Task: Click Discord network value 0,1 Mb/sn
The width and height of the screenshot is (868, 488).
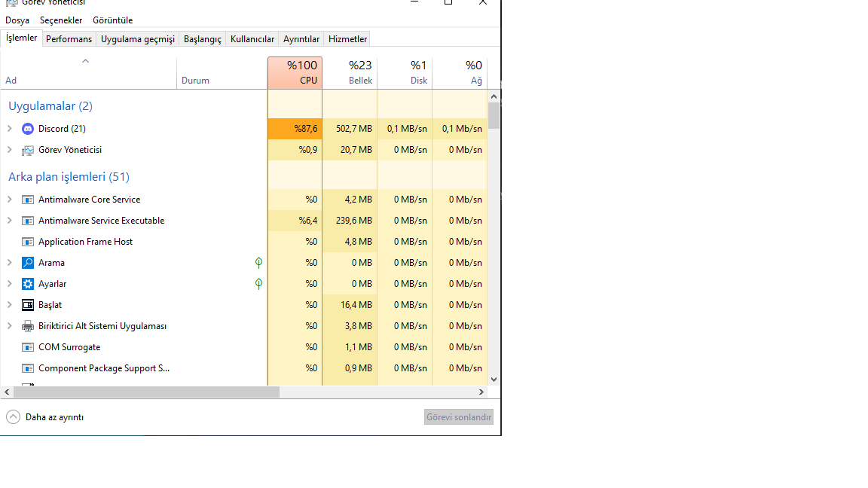Action: coord(462,129)
